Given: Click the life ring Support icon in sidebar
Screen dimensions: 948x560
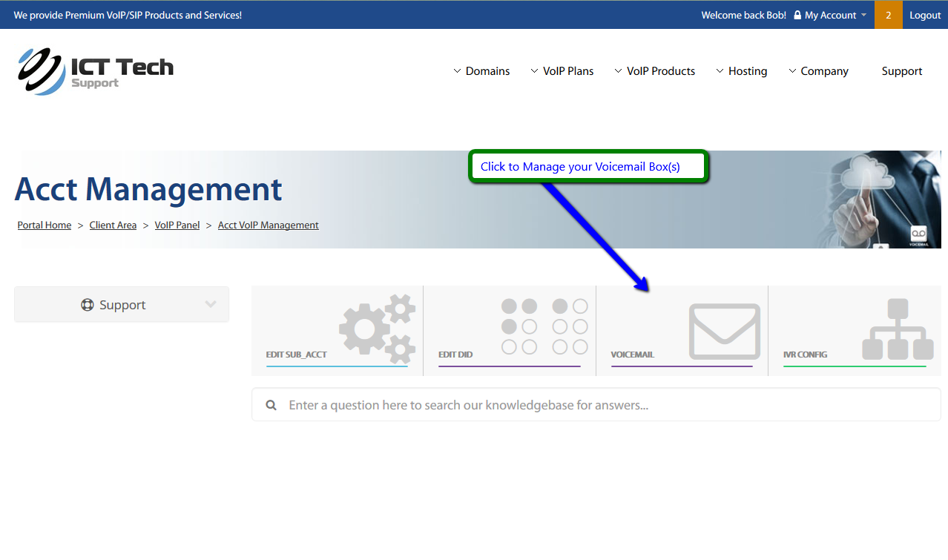Looking at the screenshot, I should pyautogui.click(x=88, y=305).
